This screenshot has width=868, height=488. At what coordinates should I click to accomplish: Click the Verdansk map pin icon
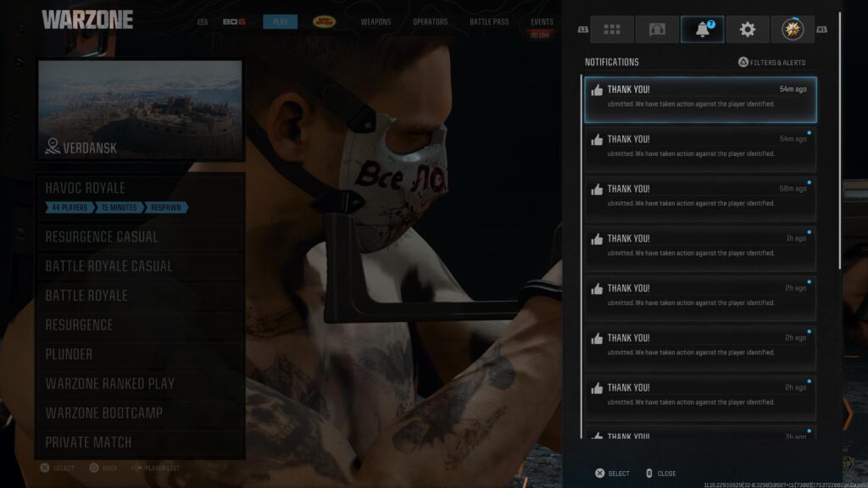click(53, 146)
